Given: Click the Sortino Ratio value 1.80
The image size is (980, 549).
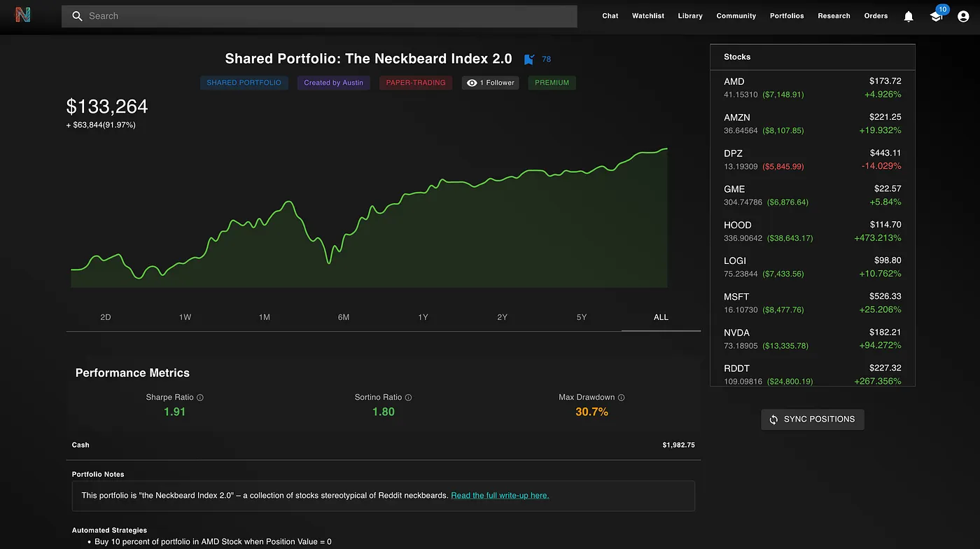Looking at the screenshot, I should pos(384,412).
